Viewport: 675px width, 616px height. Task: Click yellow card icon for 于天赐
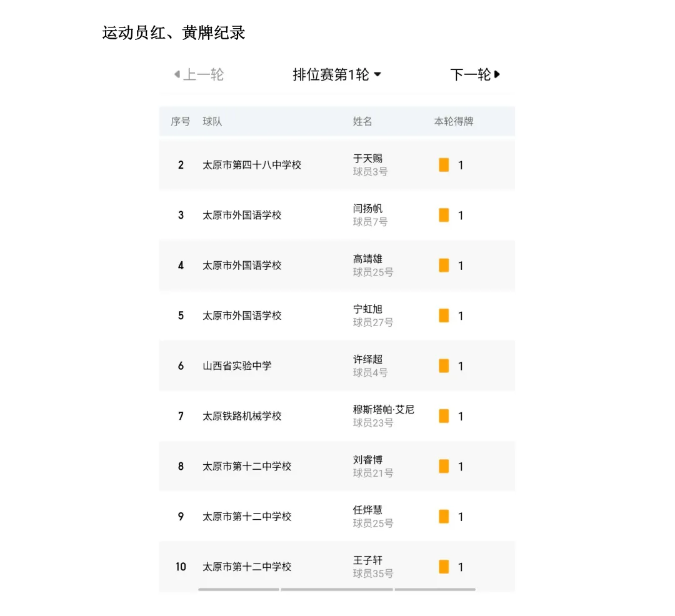(x=444, y=165)
